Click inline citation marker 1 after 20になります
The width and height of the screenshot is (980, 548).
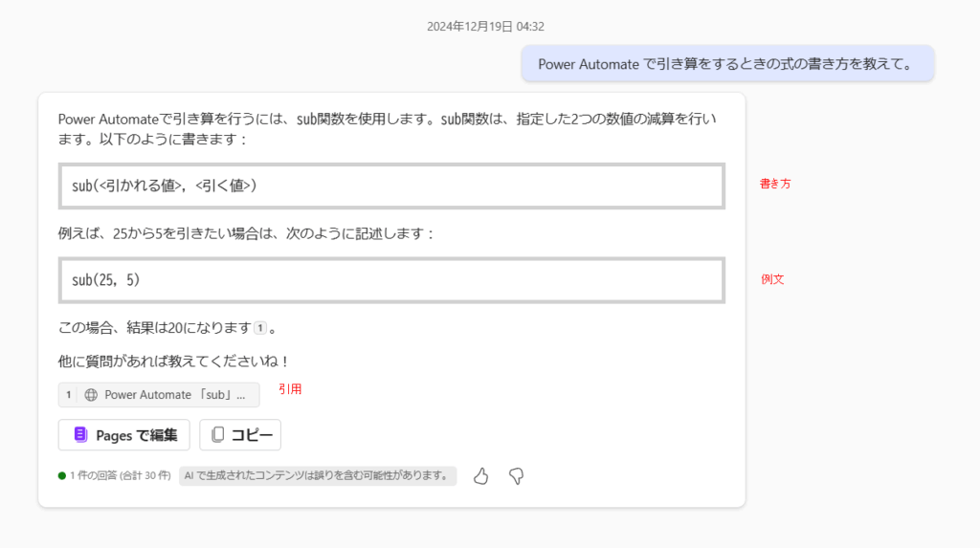click(x=260, y=328)
